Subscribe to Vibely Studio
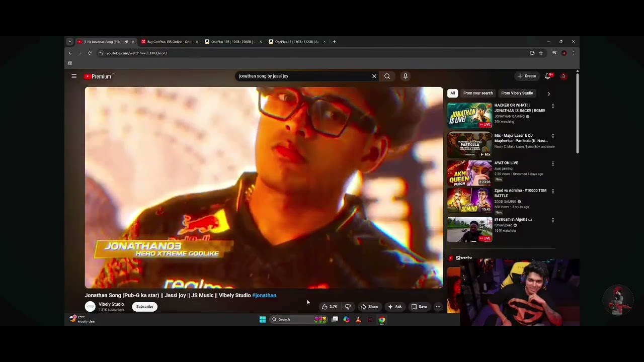 pos(144,307)
